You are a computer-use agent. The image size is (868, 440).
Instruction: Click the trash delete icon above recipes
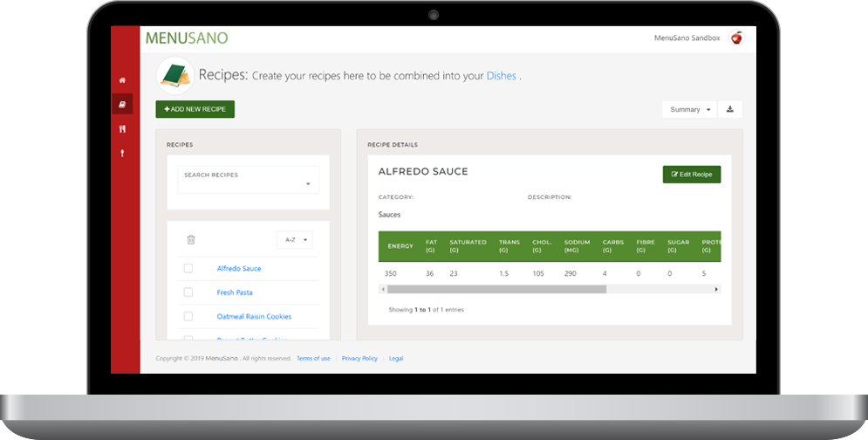tap(191, 239)
